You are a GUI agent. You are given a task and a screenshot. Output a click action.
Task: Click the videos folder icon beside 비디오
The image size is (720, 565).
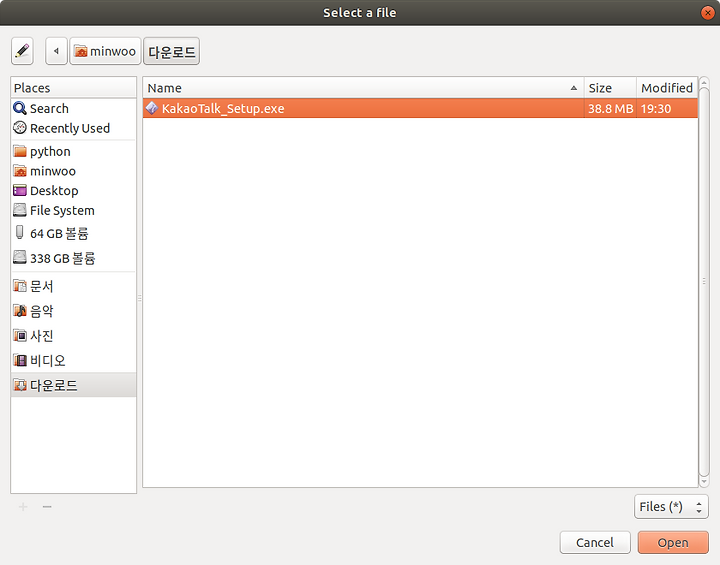(20, 360)
